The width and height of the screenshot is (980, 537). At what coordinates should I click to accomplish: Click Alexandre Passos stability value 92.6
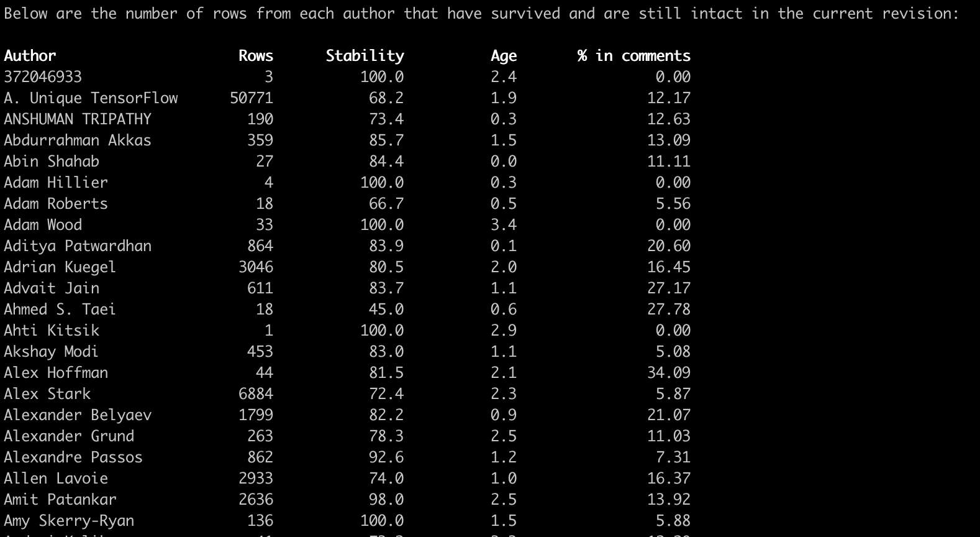pyautogui.click(x=386, y=457)
